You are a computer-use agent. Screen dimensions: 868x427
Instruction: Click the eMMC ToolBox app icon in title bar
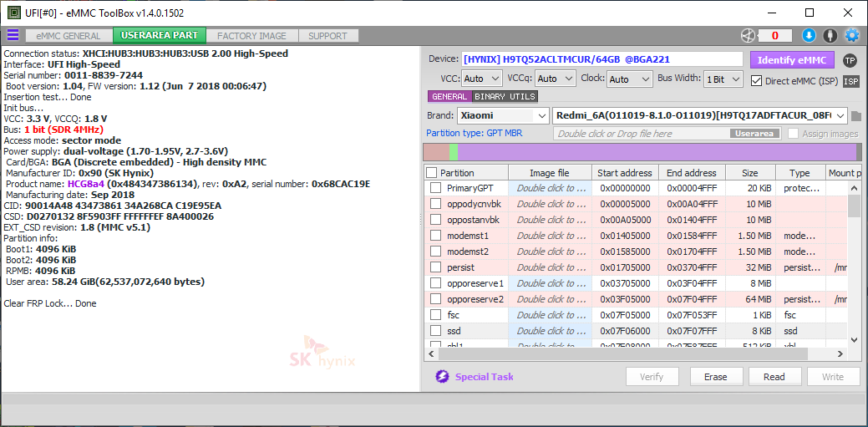[13, 13]
